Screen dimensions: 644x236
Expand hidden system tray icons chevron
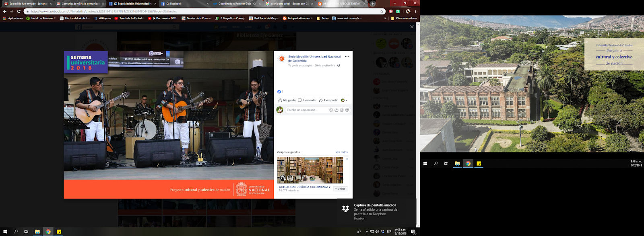(367, 232)
